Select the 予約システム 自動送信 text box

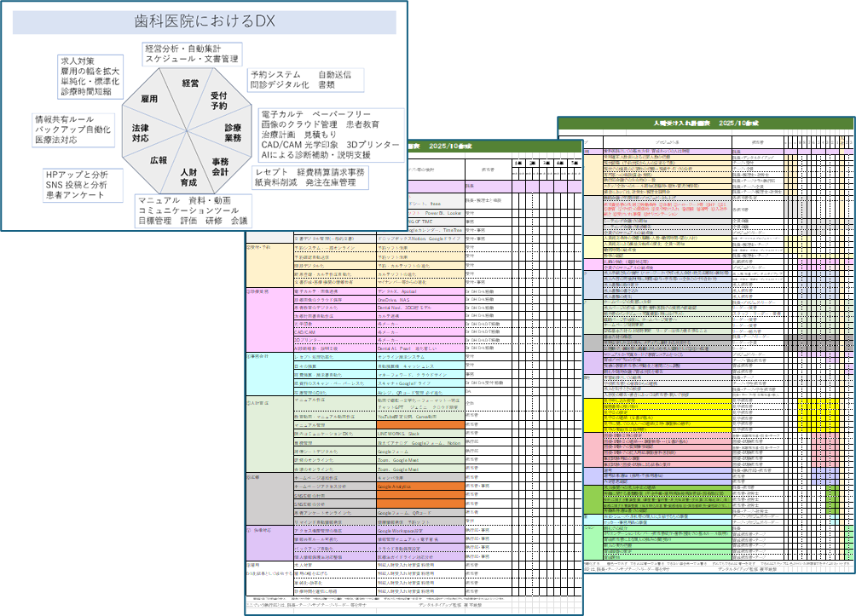[x=304, y=80]
